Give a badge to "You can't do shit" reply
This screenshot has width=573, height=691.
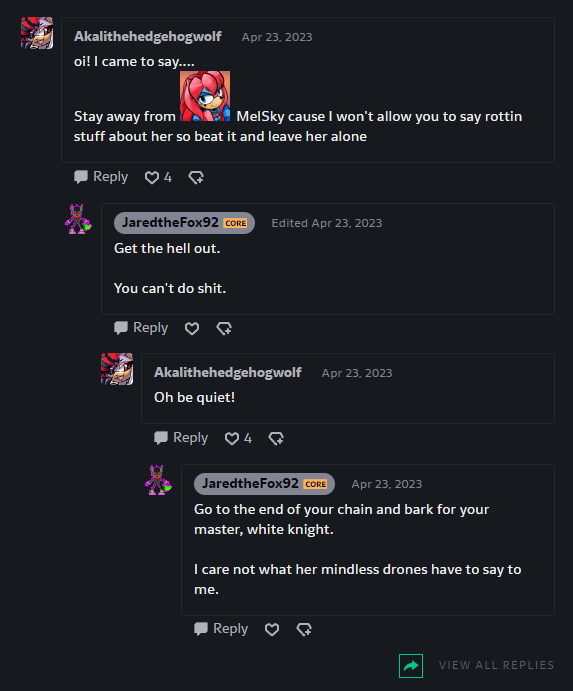[224, 328]
